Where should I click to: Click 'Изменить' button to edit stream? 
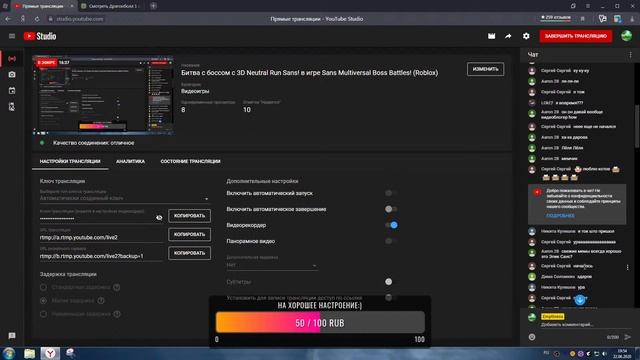(x=485, y=69)
